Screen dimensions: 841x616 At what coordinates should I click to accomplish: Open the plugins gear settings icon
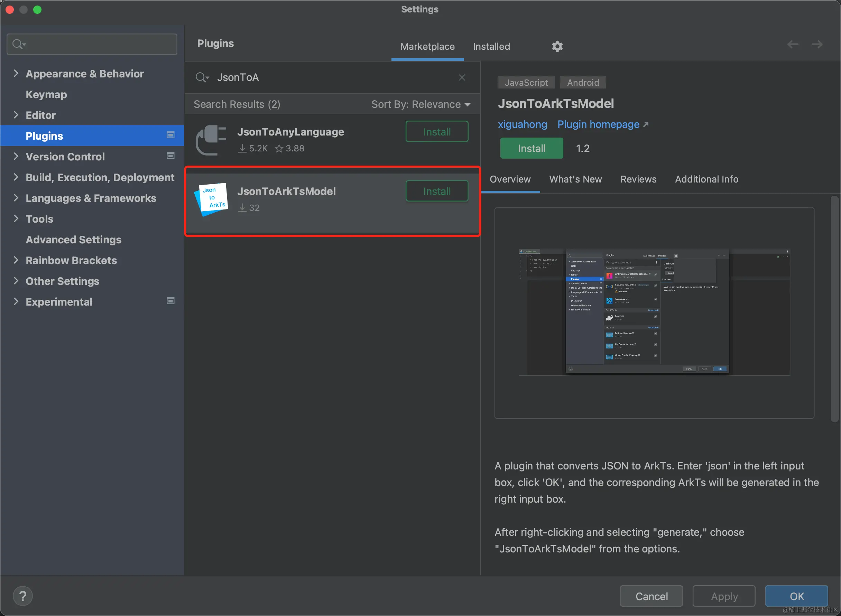point(557,46)
